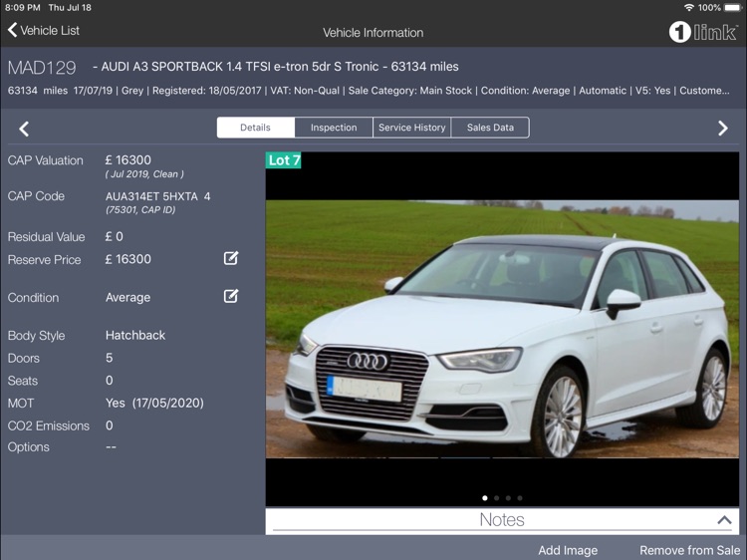Image resolution: width=747 pixels, height=560 pixels.
Task: Open the Audi A3 vehicle photo
Action: pos(502,329)
